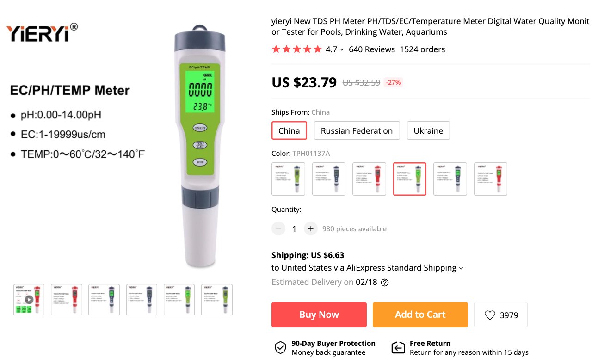This screenshot has width=604, height=364.
Task: Select China as ship-from location
Action: pos(289,130)
